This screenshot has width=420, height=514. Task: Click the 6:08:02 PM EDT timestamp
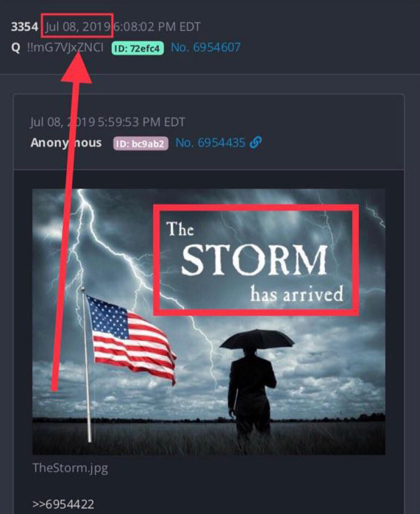157,27
